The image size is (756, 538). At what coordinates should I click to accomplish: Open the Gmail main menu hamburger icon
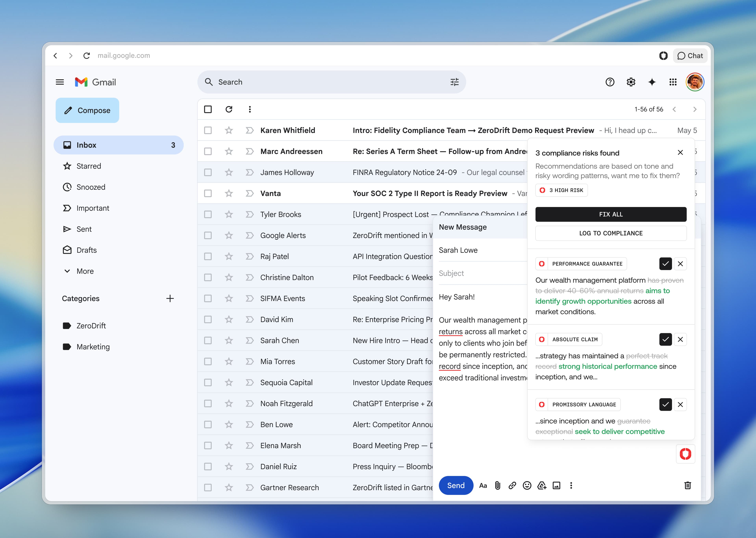pyautogui.click(x=60, y=82)
